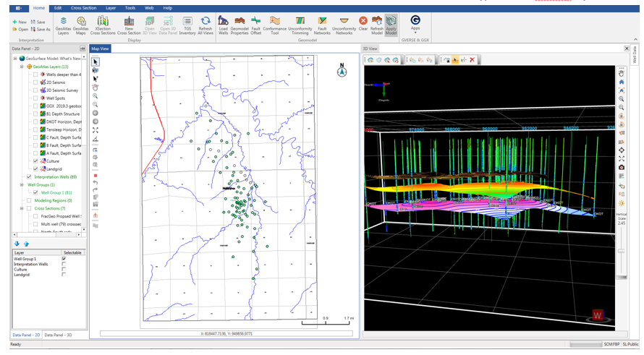Screen dimensions: 644x355
Task: Click New in Interpretation group
Action: 20,22
